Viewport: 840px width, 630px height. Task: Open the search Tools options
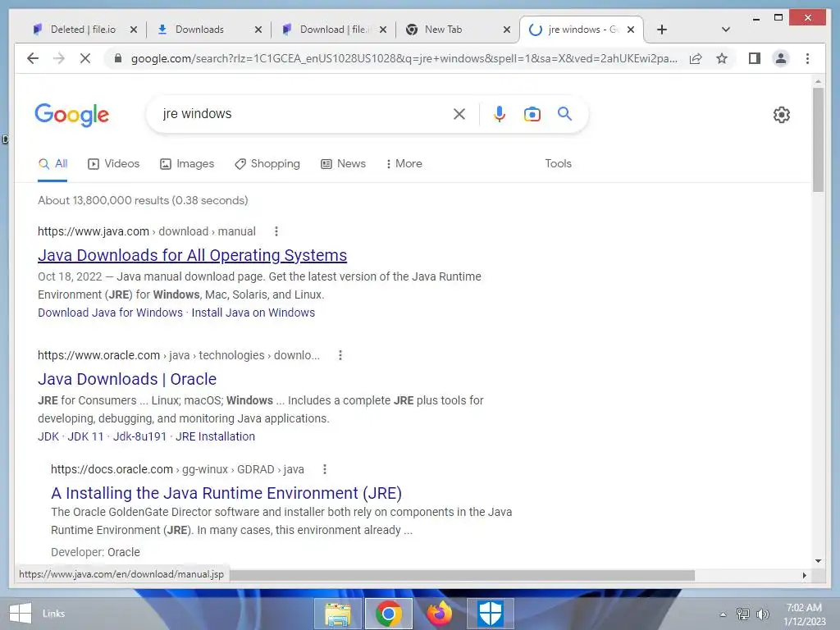tap(558, 164)
